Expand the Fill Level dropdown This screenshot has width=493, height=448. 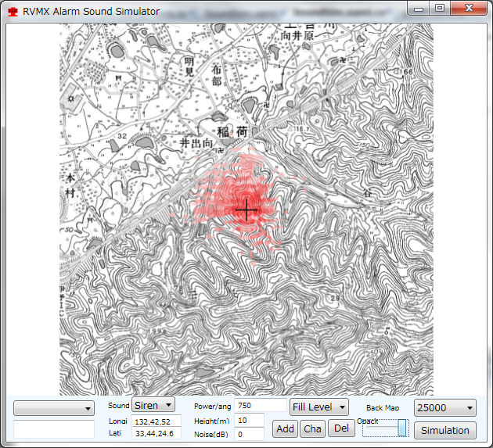(318, 407)
